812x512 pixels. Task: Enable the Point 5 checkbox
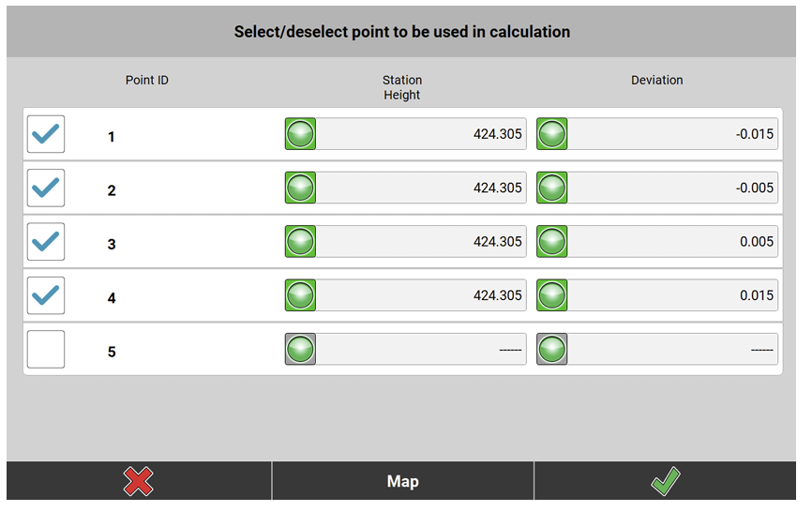point(46,349)
